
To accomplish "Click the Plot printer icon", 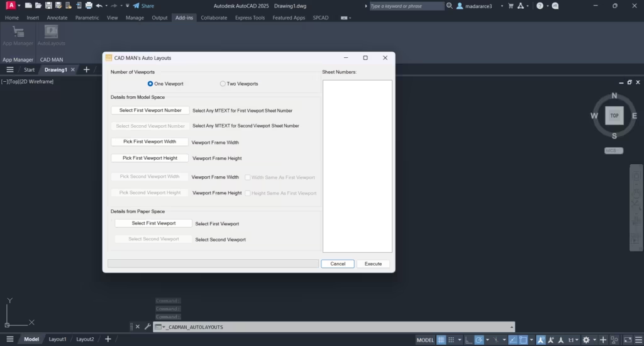I will click(89, 6).
